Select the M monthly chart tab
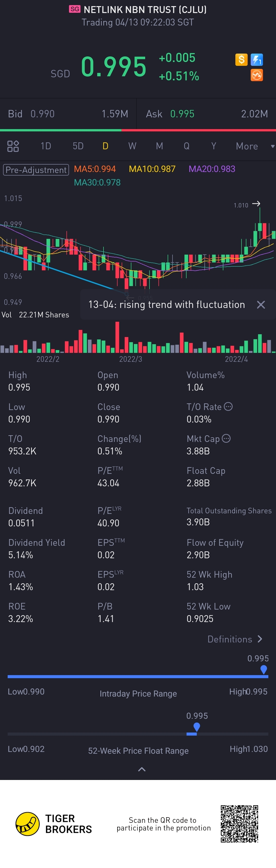The width and height of the screenshot is (276, 868). click(159, 146)
